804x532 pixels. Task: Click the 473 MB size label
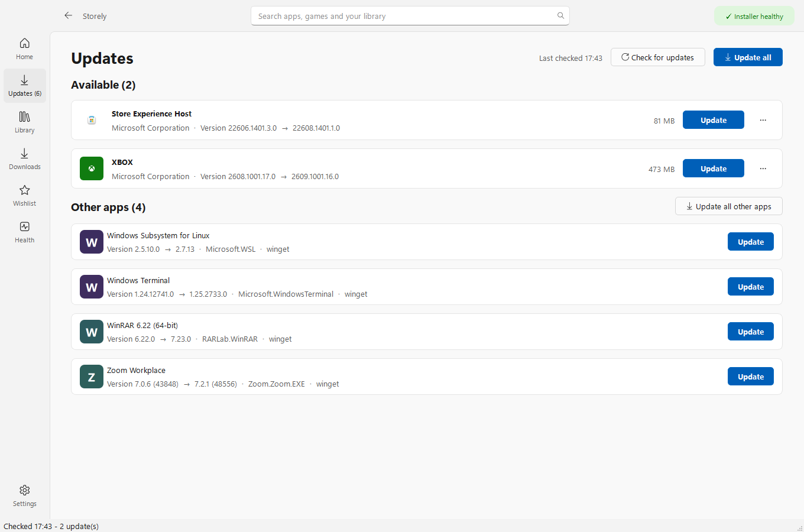662,169
